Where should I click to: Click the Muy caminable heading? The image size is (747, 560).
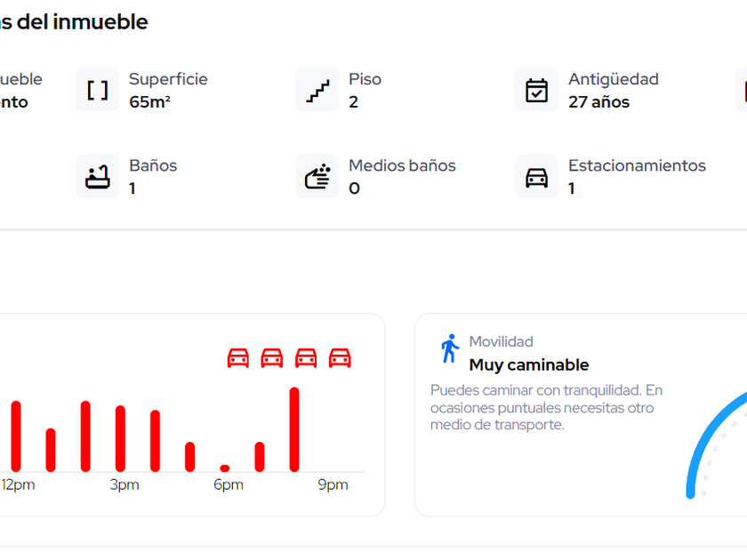point(529,365)
